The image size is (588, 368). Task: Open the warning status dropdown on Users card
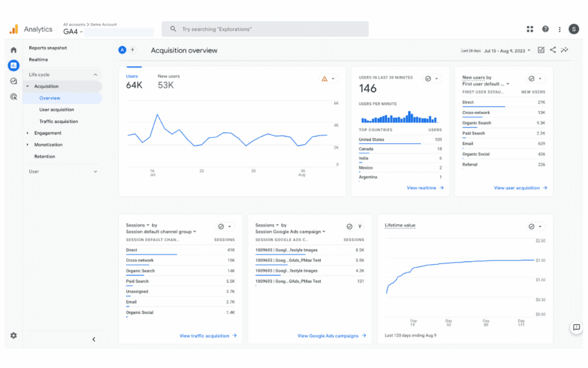tap(329, 79)
